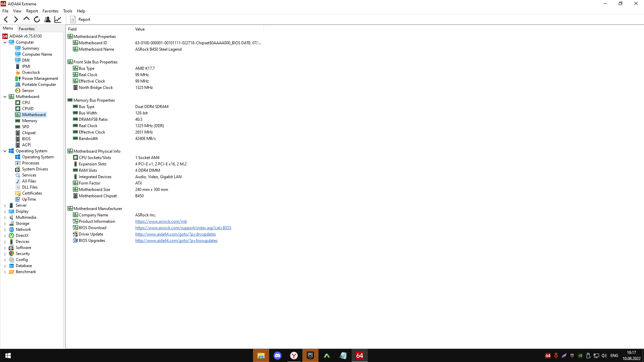The height and width of the screenshot is (362, 644).
Task: Expand the Display tree node
Action: [x=5, y=211]
